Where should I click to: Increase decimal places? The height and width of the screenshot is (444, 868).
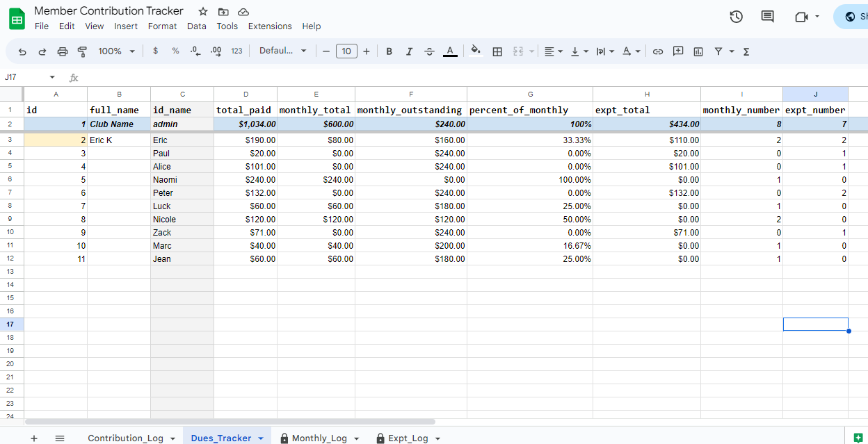pos(216,51)
